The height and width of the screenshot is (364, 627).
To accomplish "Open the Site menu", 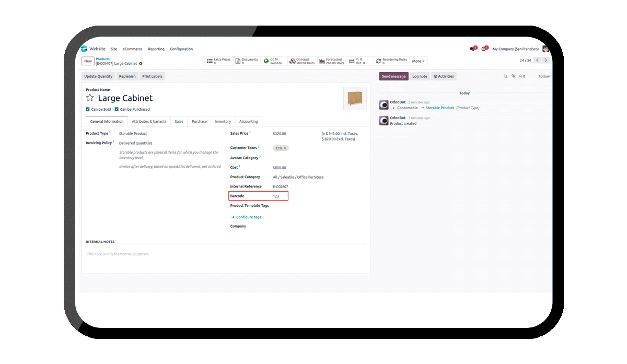I will coord(114,49).
